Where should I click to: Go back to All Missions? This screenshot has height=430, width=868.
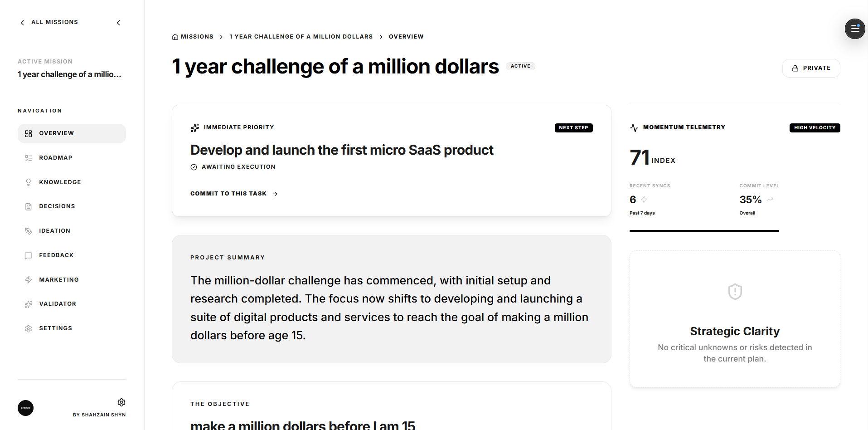point(49,22)
